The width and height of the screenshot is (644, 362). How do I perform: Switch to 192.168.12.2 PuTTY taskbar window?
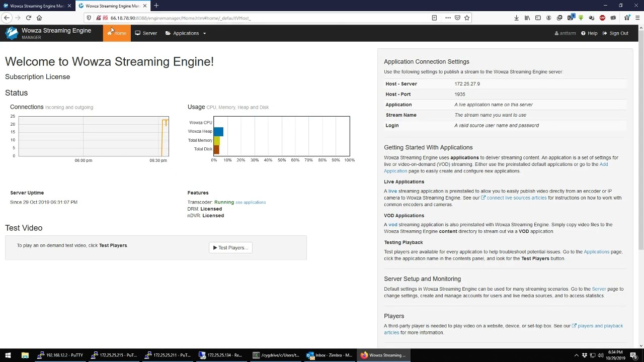60,355
